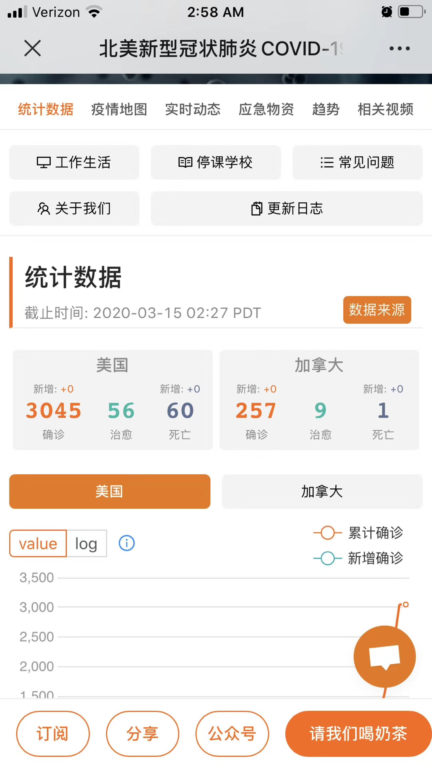Open 工作生活 with the monitor icon
The height and width of the screenshot is (768, 432).
(74, 162)
